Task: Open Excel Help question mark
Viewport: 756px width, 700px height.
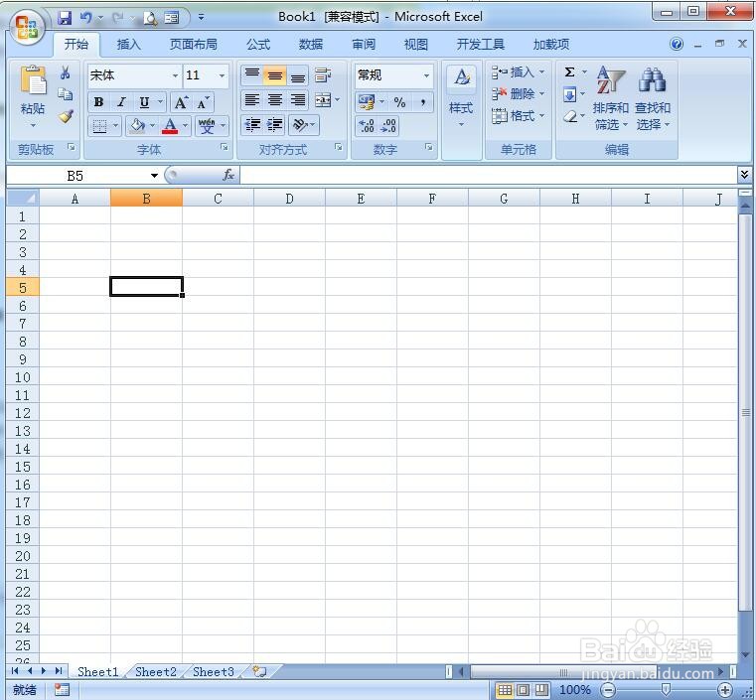Action: 677,45
